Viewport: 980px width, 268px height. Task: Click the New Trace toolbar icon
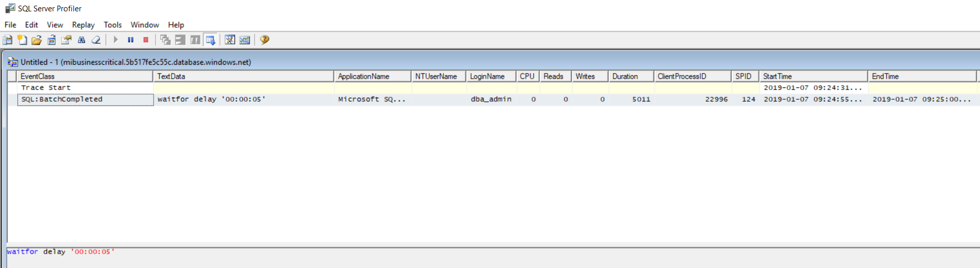point(7,40)
